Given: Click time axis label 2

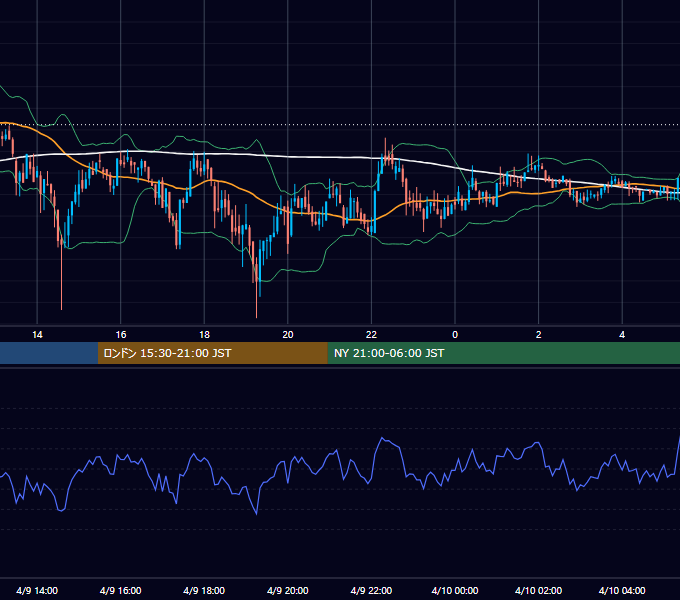Looking at the screenshot, I should [x=539, y=335].
